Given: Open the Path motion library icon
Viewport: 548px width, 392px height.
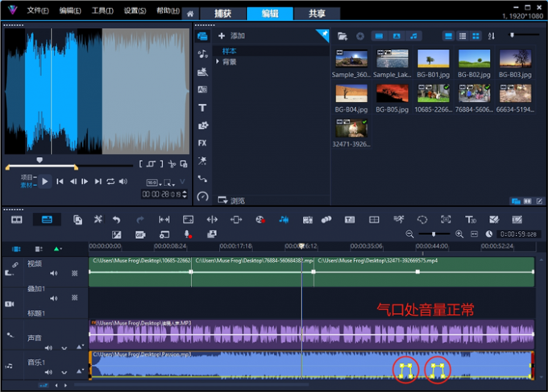Looking at the screenshot, I should tap(202, 179).
